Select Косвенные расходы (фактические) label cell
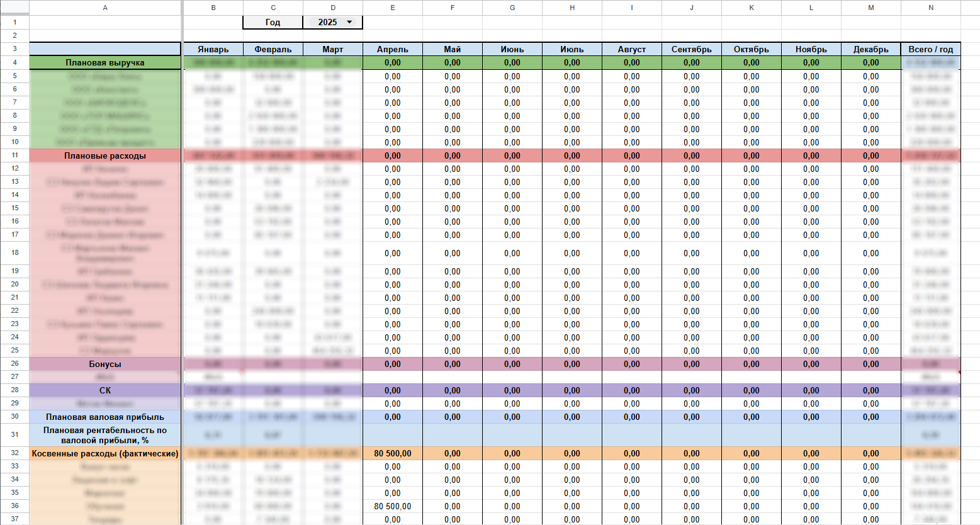 105,453
